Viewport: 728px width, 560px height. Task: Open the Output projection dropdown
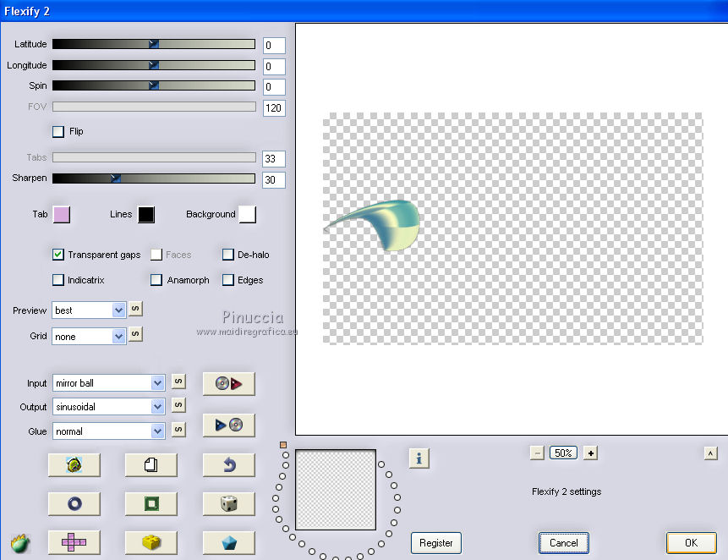108,407
